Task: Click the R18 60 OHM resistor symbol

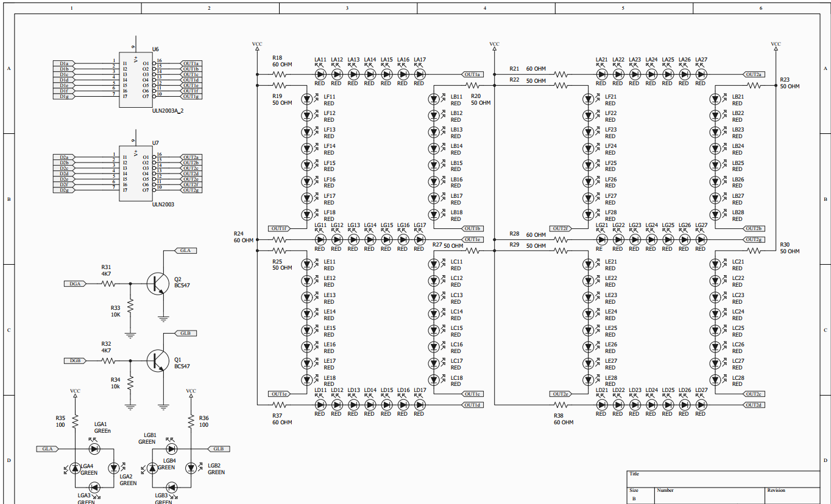Action: [x=280, y=74]
